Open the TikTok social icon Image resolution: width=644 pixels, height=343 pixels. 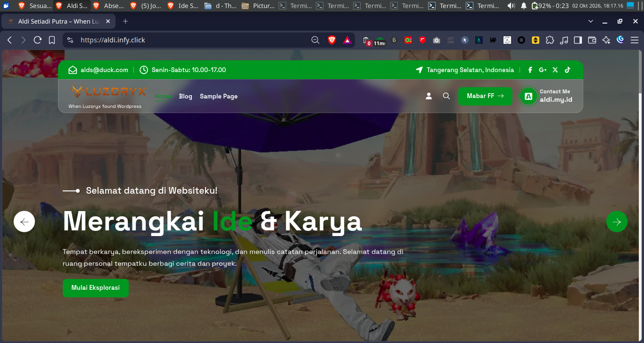click(568, 70)
